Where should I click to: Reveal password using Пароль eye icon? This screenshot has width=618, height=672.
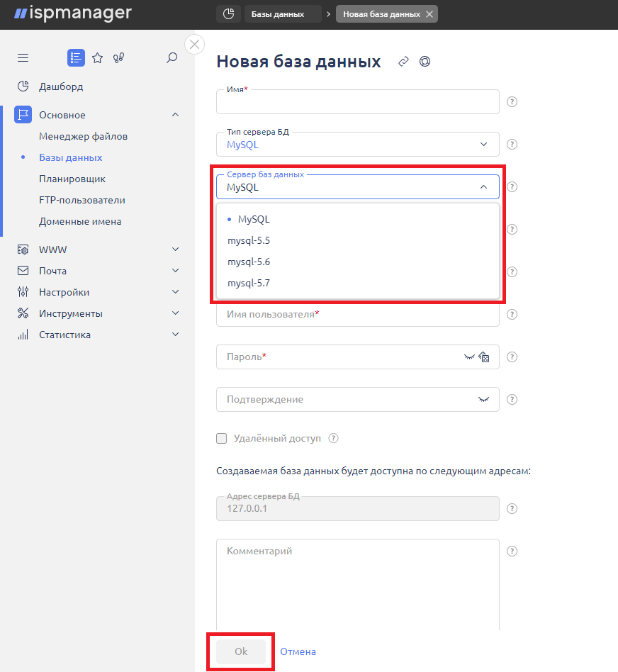(468, 357)
